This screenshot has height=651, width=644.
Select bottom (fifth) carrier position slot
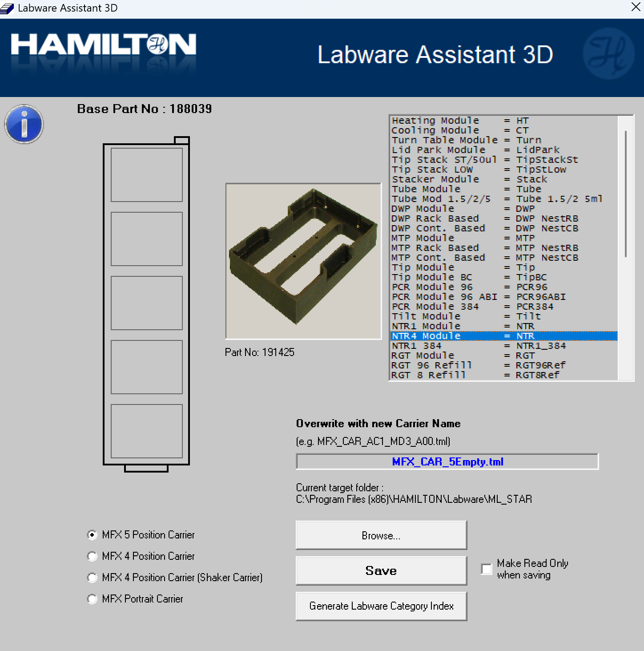(147, 431)
